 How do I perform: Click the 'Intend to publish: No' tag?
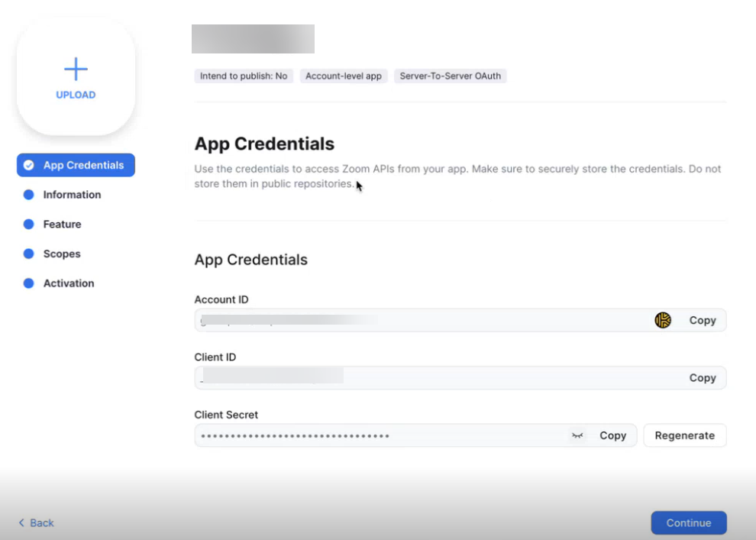coord(244,76)
